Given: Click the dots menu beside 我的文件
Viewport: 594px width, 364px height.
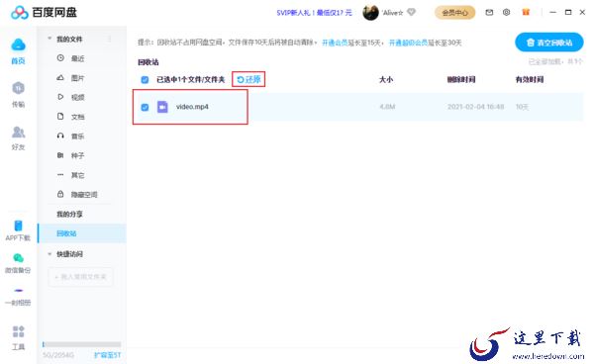Looking at the screenshot, I should tap(110, 39).
